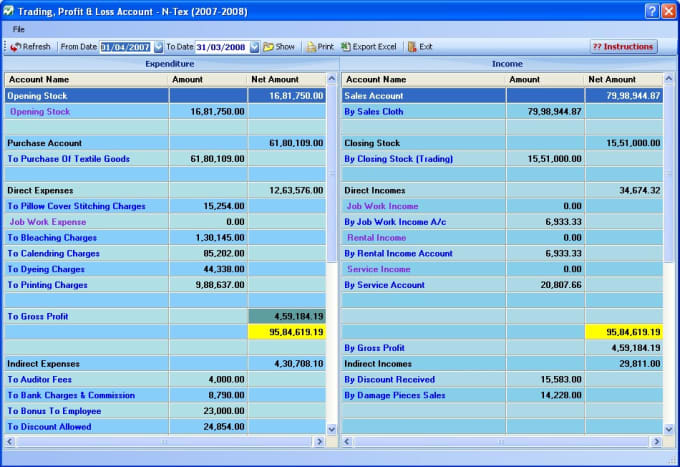
Task: Select To Printing Charges row
Action: pyautogui.click(x=165, y=285)
